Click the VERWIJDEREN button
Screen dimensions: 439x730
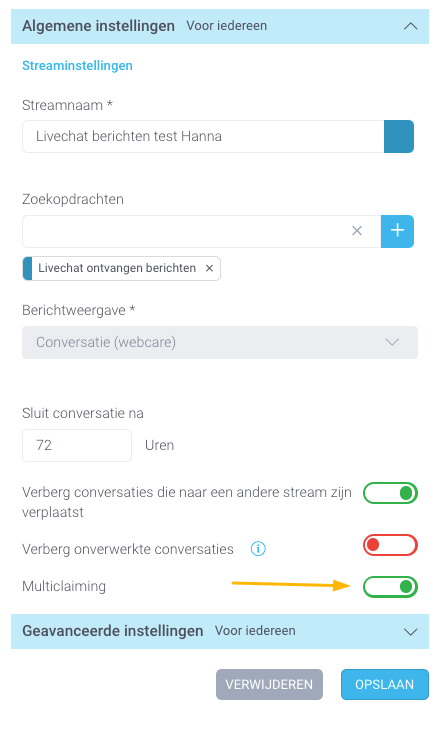tap(269, 684)
